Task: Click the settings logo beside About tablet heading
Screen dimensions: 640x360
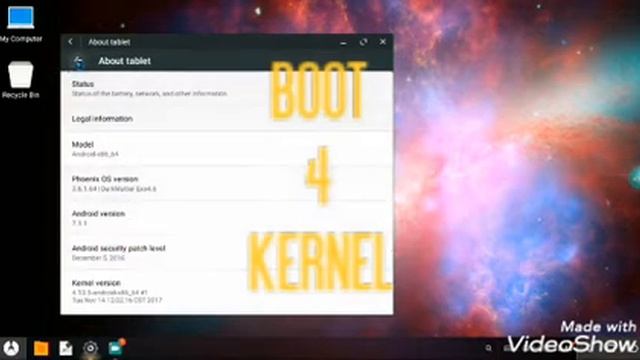Action: [78, 62]
